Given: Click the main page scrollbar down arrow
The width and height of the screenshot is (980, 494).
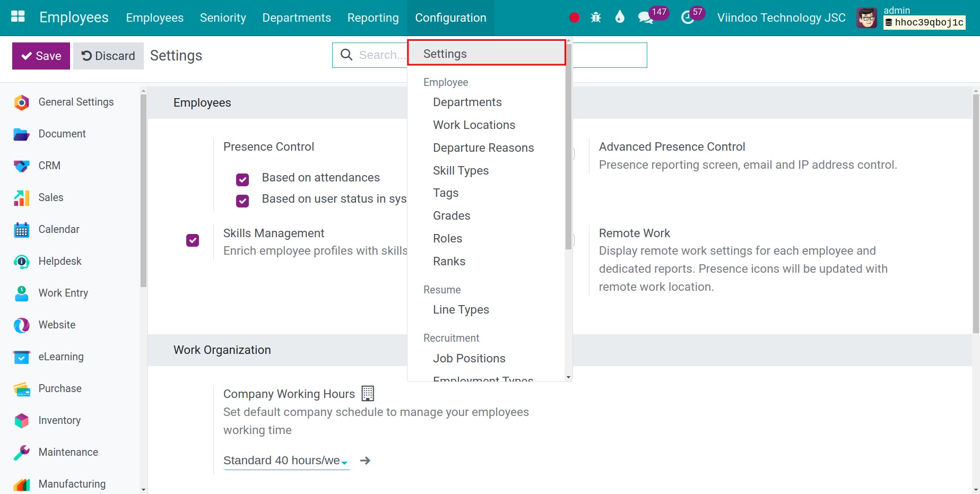Looking at the screenshot, I should click(976, 490).
